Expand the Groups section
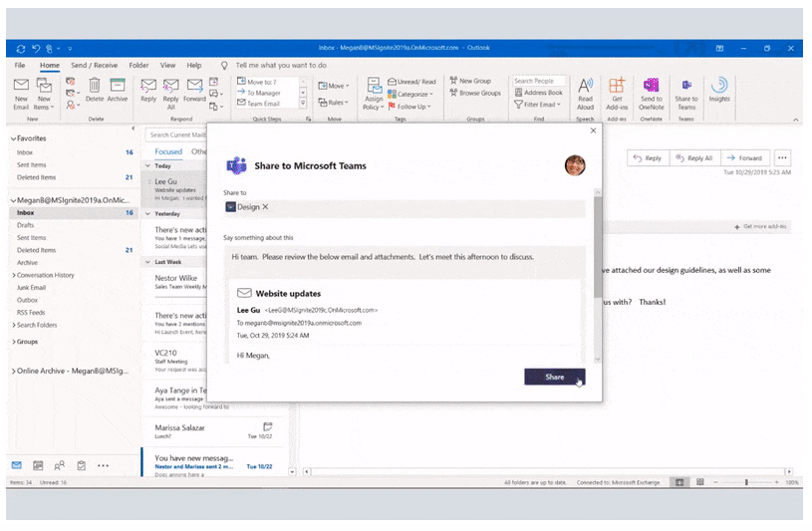The width and height of the screenshot is (812, 531). (14, 342)
